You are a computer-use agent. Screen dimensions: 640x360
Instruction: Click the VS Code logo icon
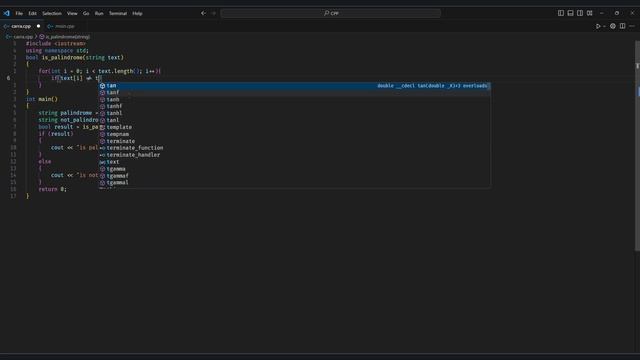[7, 13]
